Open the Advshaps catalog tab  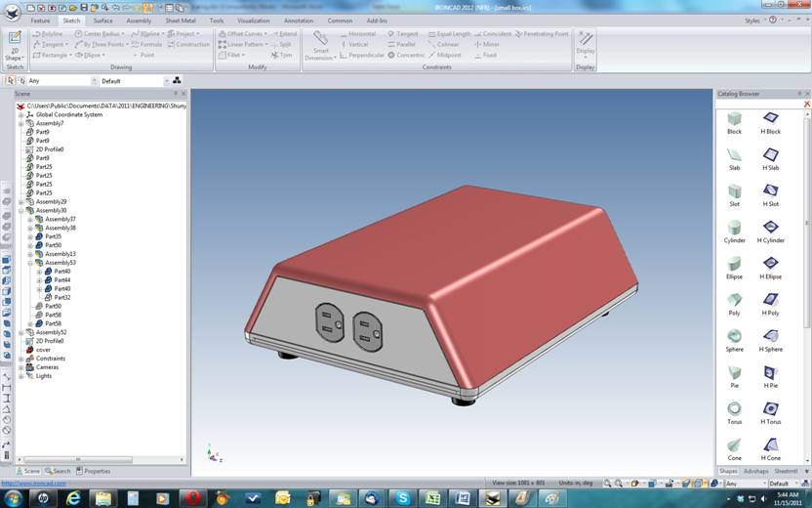point(756,471)
